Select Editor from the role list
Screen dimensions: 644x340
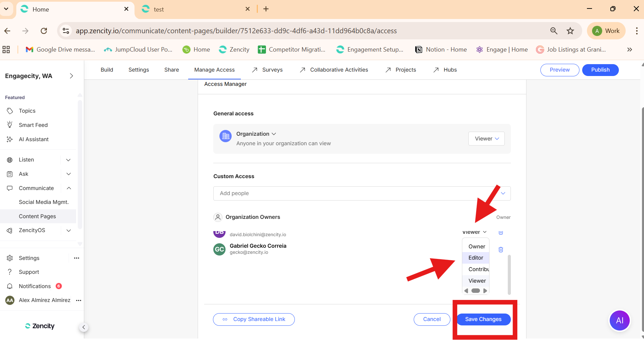point(476,258)
